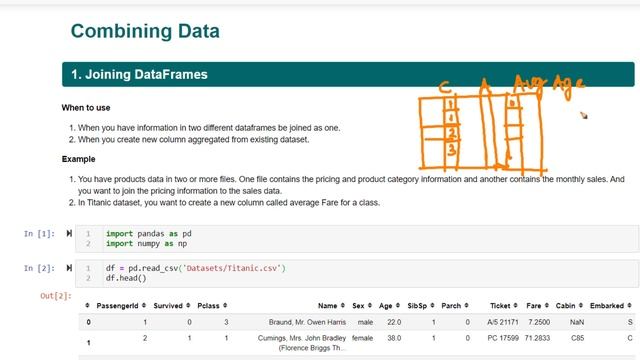Click the 'Pclass' column header text

[x=208, y=306]
